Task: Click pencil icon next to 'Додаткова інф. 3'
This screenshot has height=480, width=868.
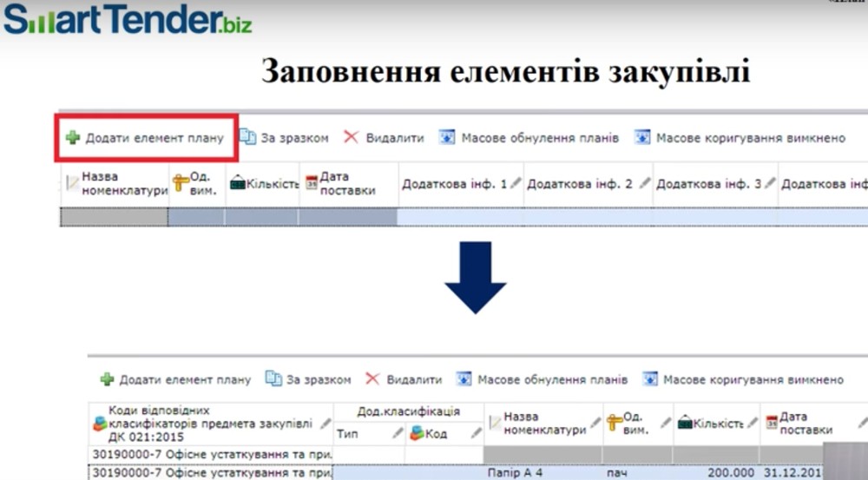Action: coord(769,182)
